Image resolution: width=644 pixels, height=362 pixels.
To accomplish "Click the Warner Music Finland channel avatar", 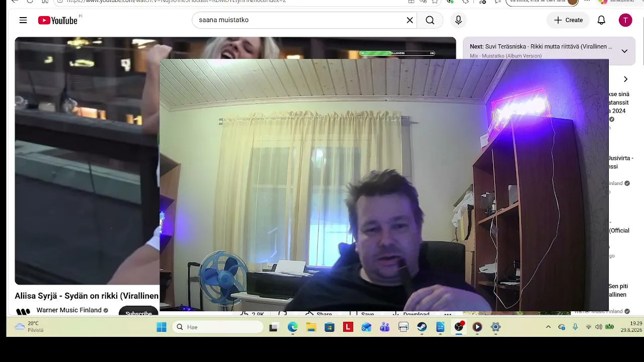I will tap(23, 312).
